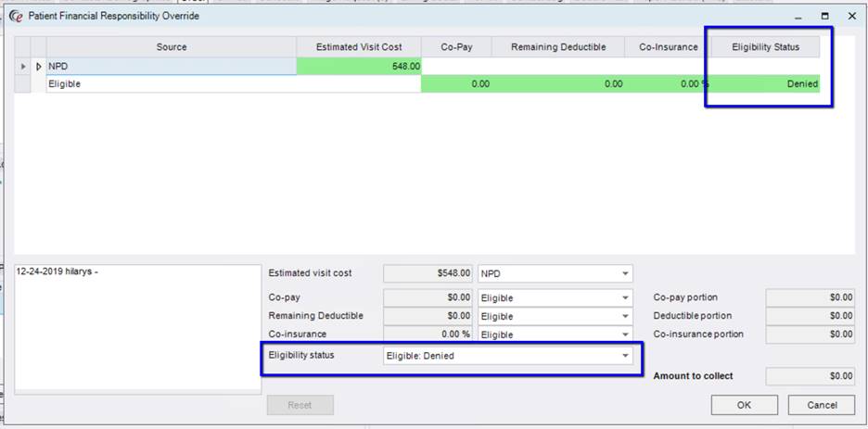Expand the Eligibility status dropdown
This screenshot has width=868, height=429.
[x=626, y=356]
